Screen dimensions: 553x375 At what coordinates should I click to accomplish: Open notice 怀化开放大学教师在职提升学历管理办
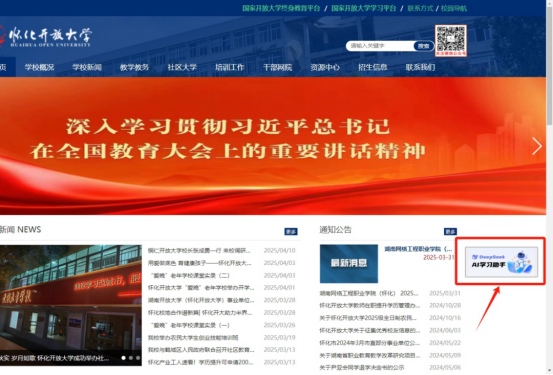[x=370, y=306]
